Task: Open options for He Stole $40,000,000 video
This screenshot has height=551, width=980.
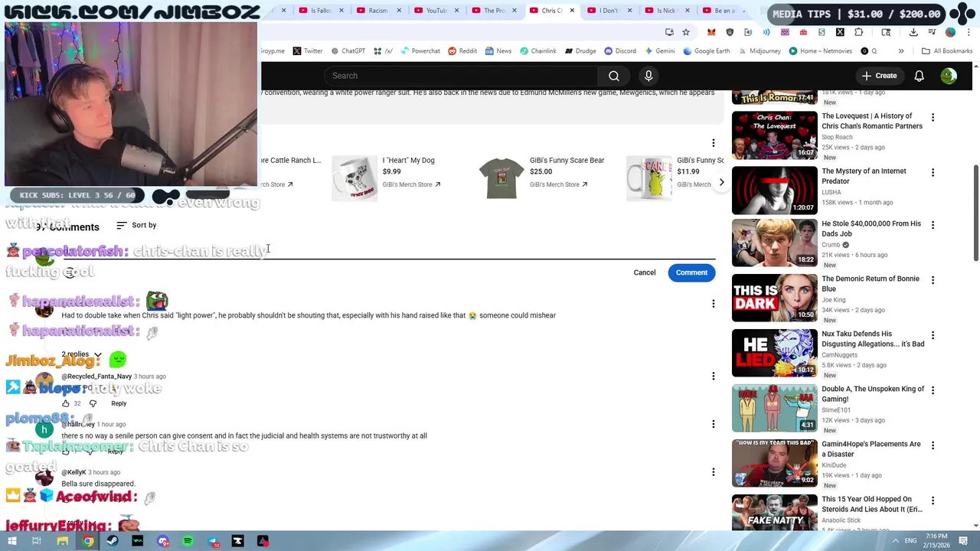Action: (x=933, y=225)
